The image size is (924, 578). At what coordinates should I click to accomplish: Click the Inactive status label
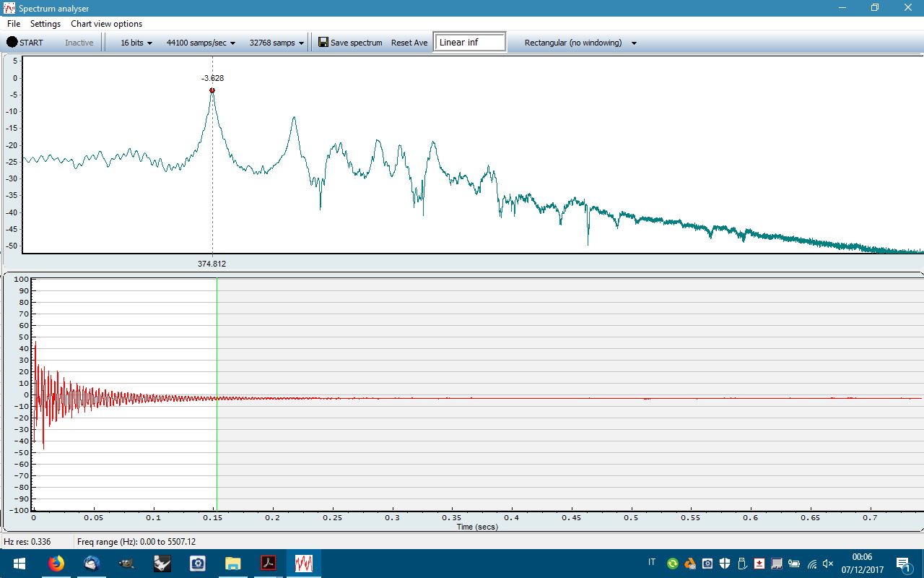point(79,43)
